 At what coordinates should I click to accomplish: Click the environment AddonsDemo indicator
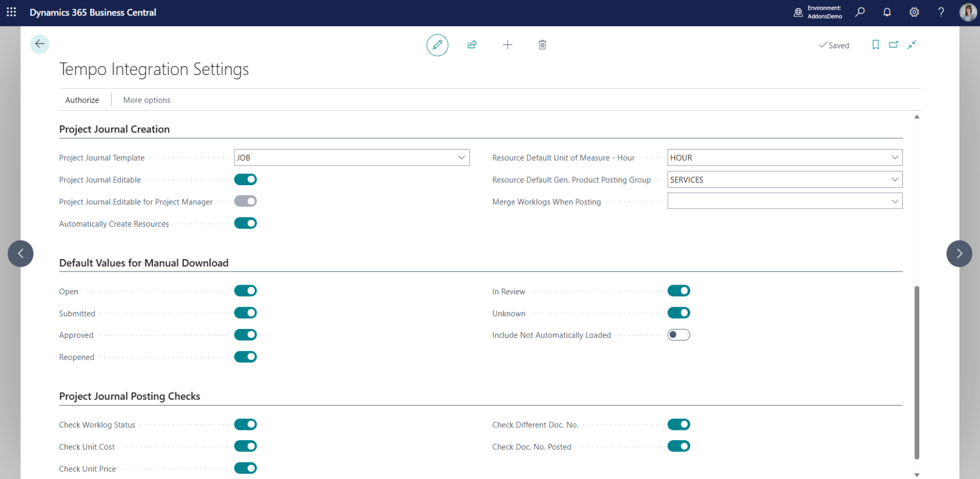(x=818, y=12)
